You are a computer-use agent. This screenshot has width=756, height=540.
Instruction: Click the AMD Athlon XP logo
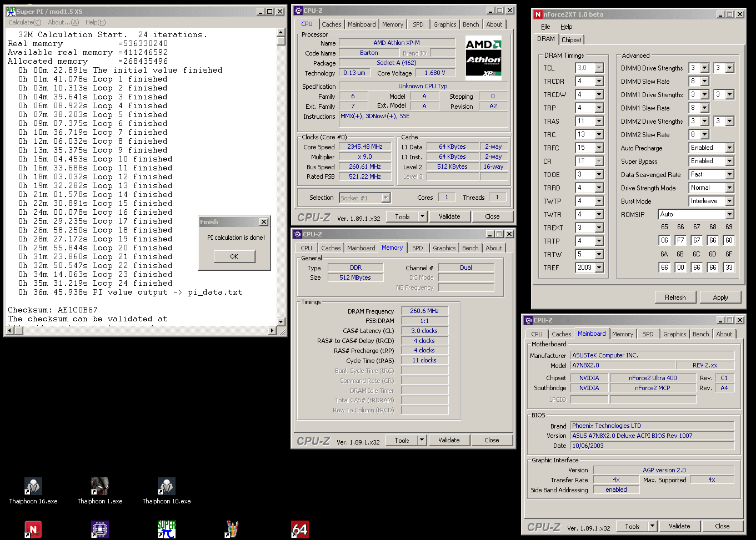[x=483, y=57]
